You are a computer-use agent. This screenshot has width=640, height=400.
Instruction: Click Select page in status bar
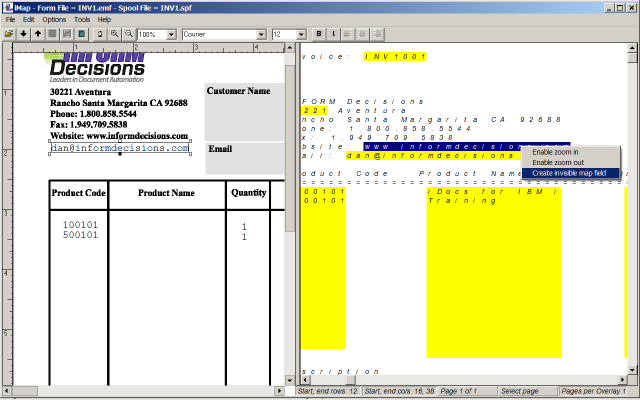521,390
